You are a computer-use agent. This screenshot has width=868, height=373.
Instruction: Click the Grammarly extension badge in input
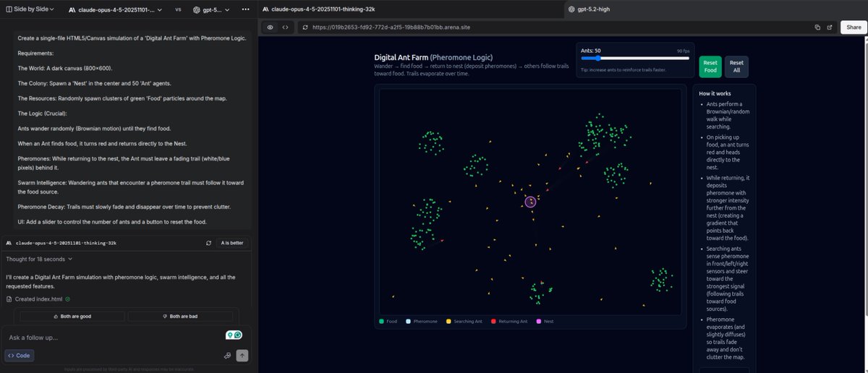point(234,335)
